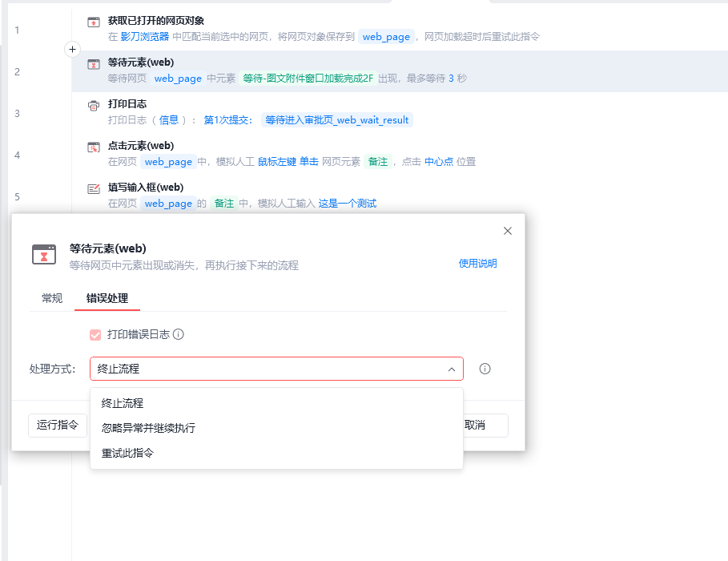Click 备注 element tag in step 4
Viewport: 728px width, 561px height.
(378, 162)
